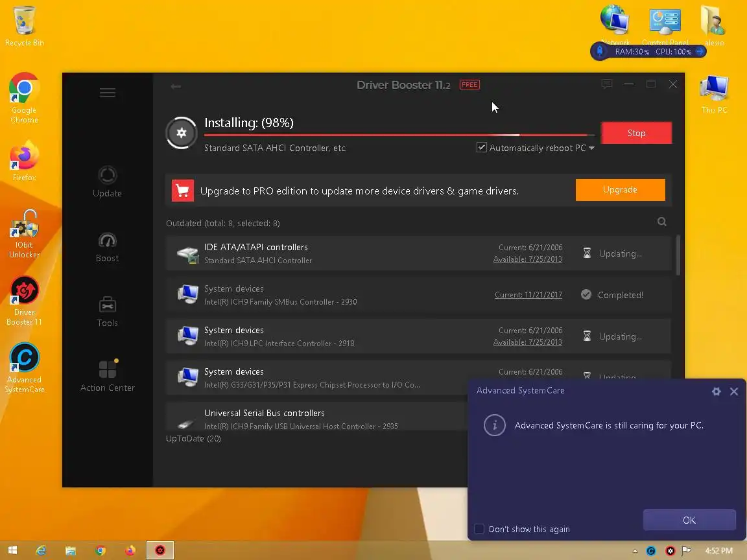Open the Action Center flag in the system tray
The width and height of the screenshot is (747, 560).
[686, 551]
